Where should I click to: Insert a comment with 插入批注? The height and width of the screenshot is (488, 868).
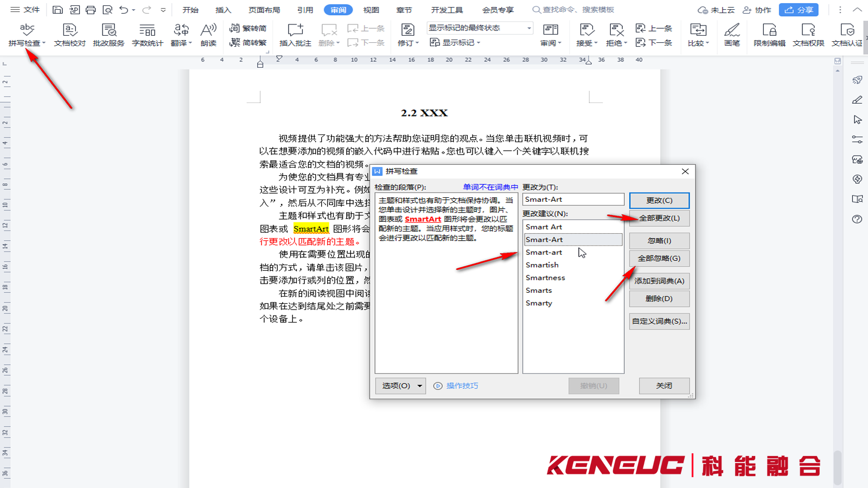click(x=295, y=35)
